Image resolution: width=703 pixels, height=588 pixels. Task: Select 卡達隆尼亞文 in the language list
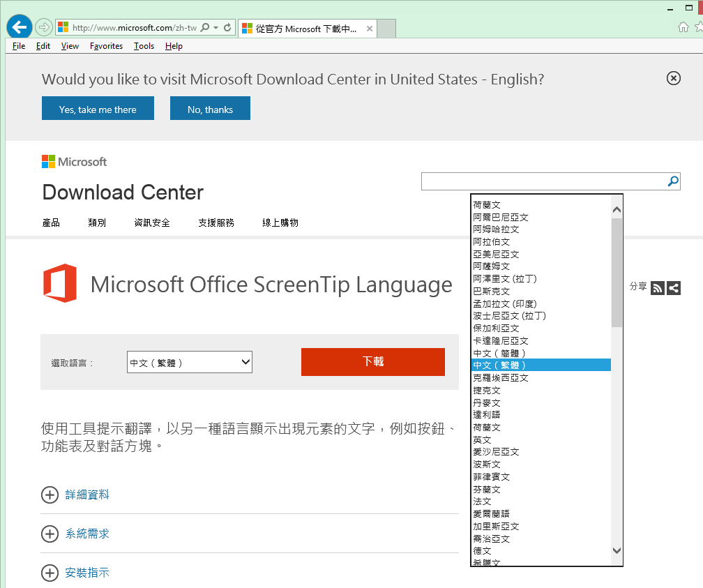pyautogui.click(x=542, y=341)
